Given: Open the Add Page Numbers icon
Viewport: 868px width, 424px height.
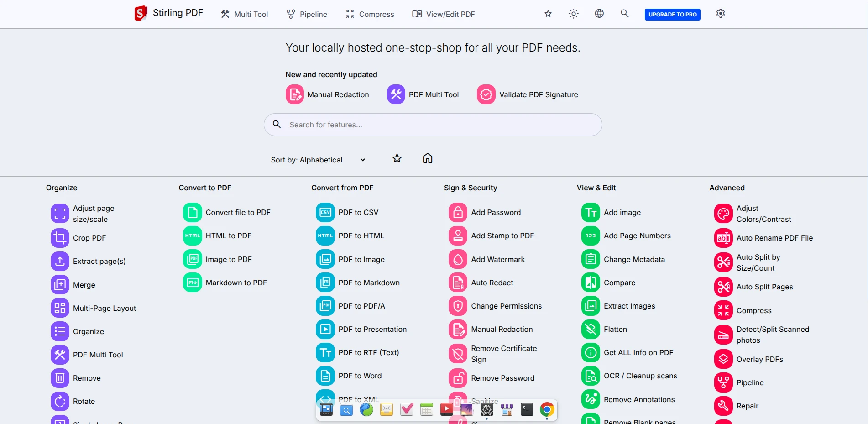Looking at the screenshot, I should pyautogui.click(x=591, y=236).
